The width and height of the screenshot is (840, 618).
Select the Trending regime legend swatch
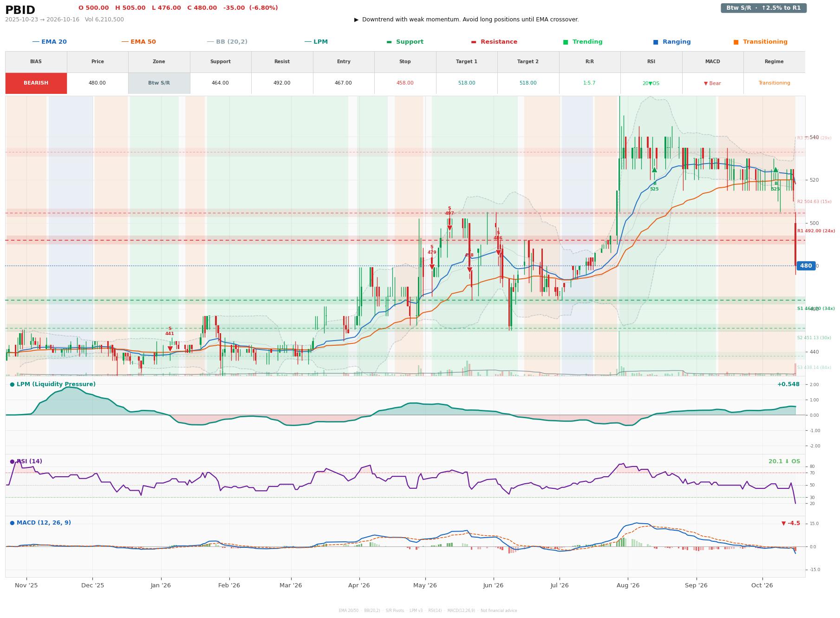(x=566, y=42)
